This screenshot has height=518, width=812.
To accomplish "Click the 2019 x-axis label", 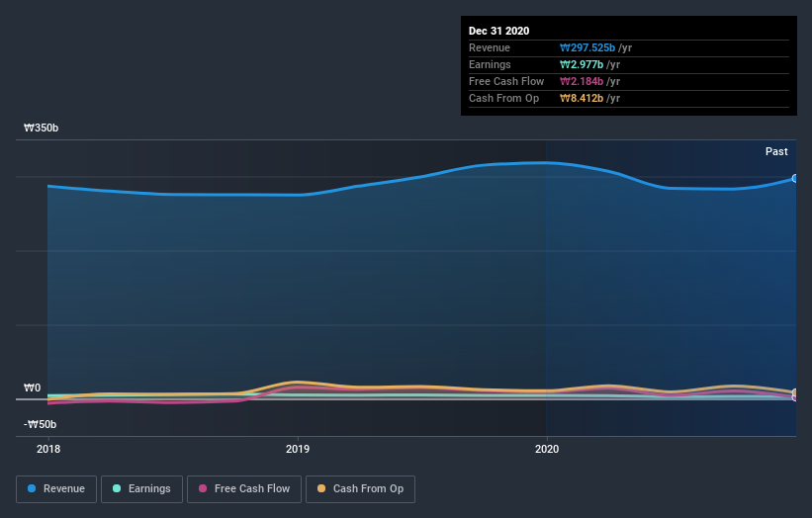I will [298, 449].
